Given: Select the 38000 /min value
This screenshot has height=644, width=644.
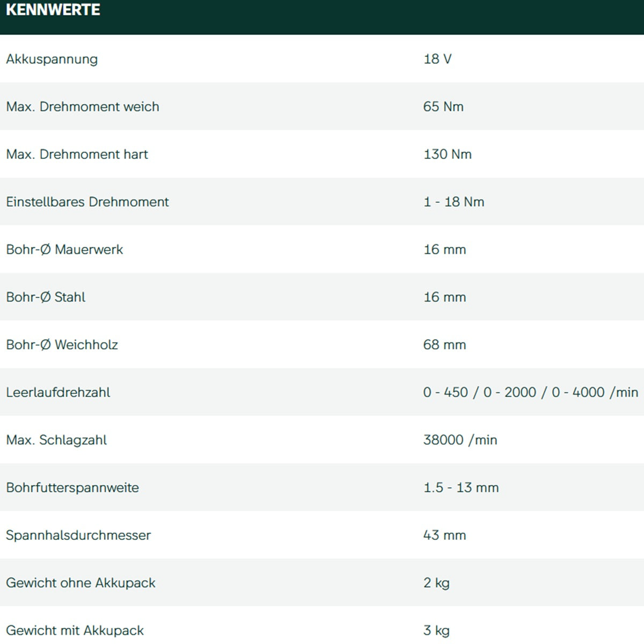Looking at the screenshot, I should 460,440.
